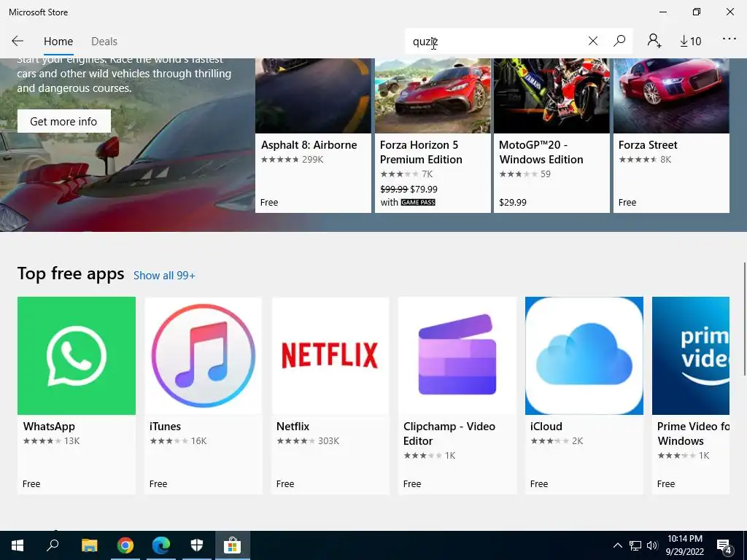Open the Netflix logo tile
This screenshot has height=560, width=747.
tap(330, 356)
